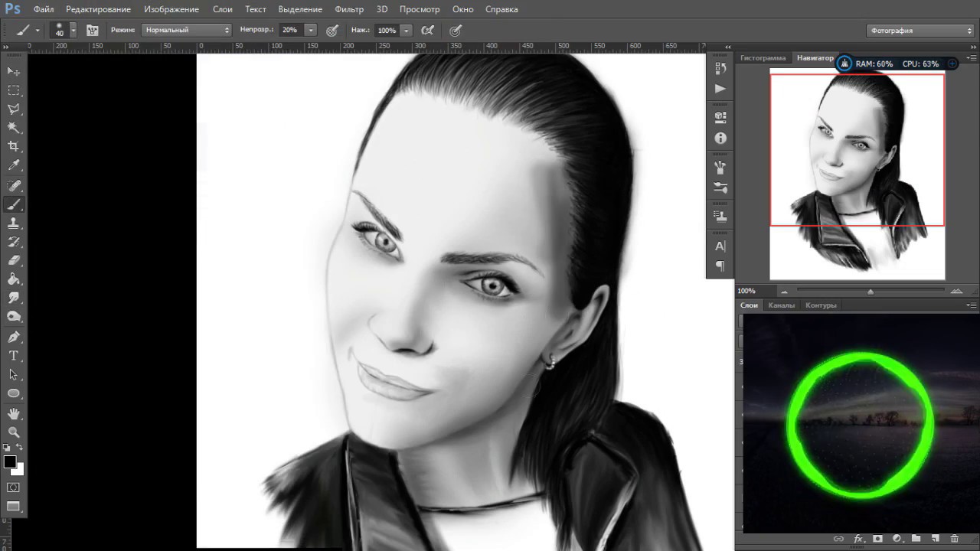Viewport: 980px width, 551px height.
Task: Select the Eraser tool
Action: click(14, 260)
